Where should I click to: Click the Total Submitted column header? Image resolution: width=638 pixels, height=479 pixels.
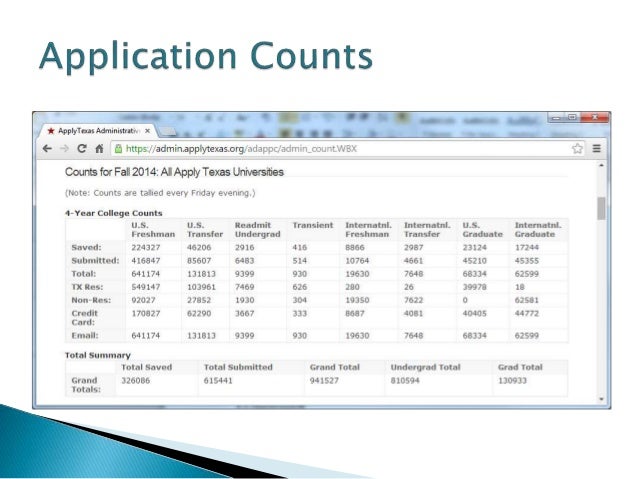[x=238, y=367]
